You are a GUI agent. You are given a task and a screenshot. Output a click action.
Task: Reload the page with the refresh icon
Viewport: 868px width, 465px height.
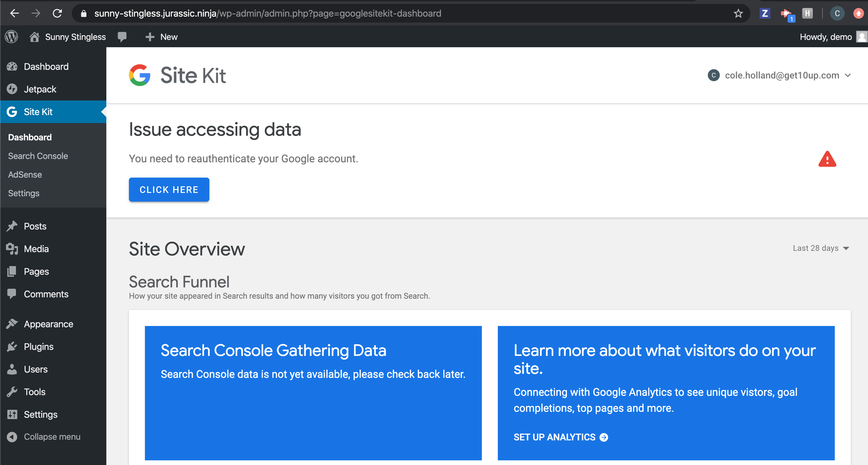click(x=57, y=14)
